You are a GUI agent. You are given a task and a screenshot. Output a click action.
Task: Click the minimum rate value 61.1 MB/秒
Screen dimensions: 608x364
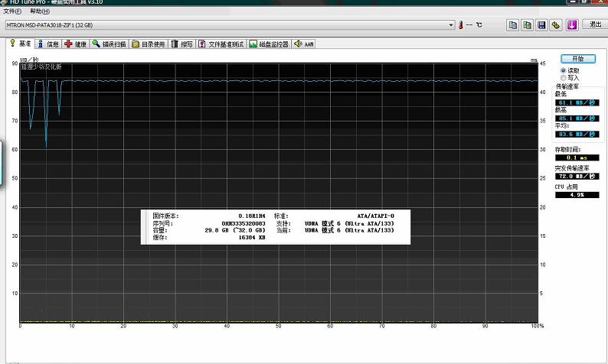(x=577, y=102)
